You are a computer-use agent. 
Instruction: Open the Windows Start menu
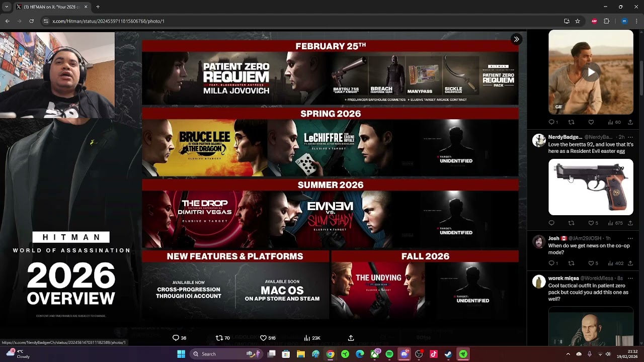point(181,354)
